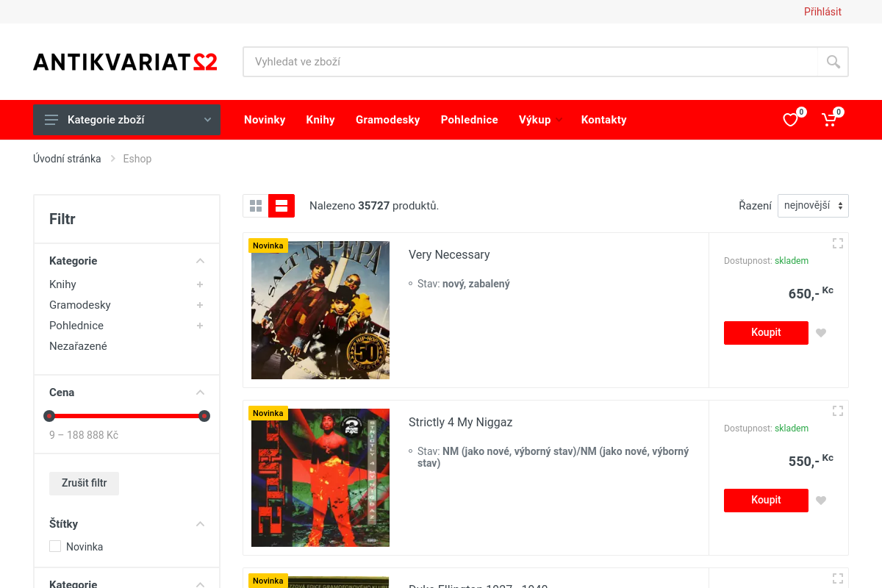This screenshot has width=882, height=588.
Task: Go to Úvodní stránka breadcrumb
Action: point(67,159)
